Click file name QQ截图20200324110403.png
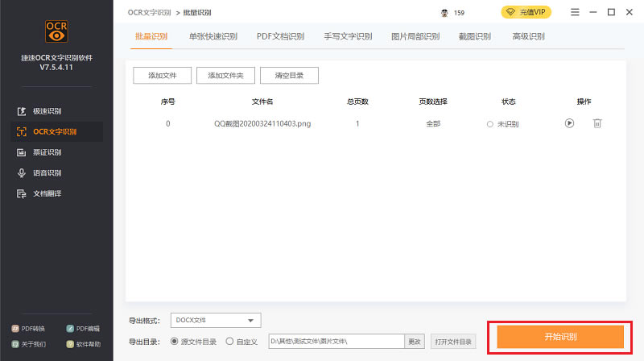644x361 pixels. pyautogui.click(x=262, y=123)
